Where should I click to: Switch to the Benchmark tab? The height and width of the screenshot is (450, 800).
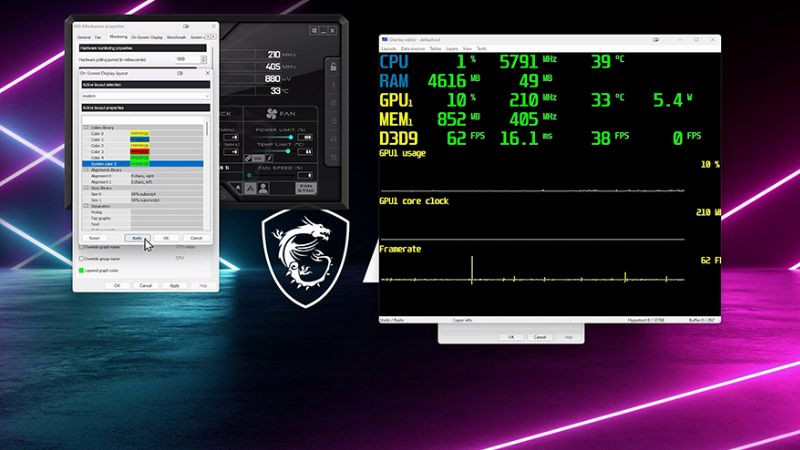coord(177,37)
